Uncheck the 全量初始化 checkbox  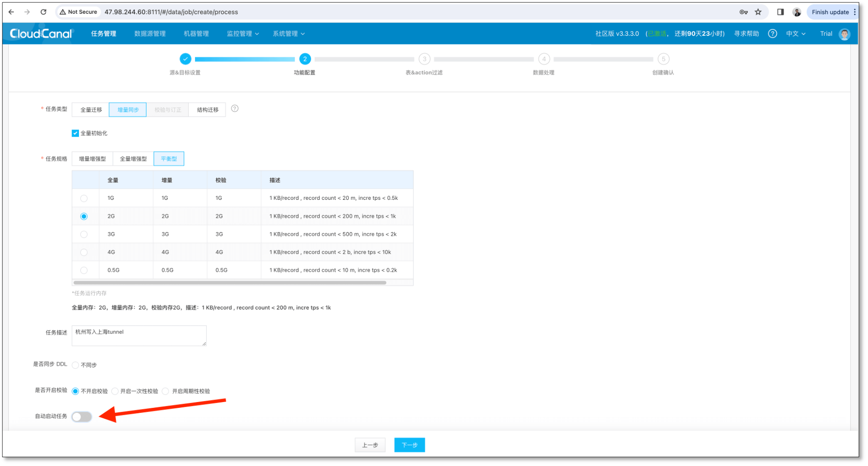75,133
